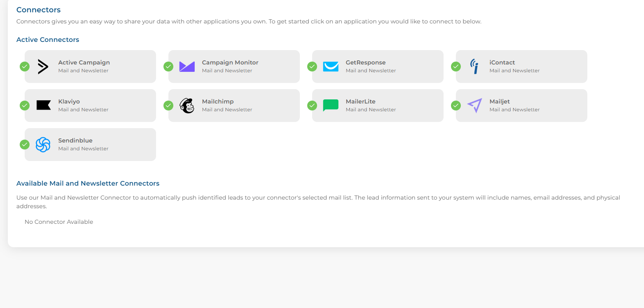This screenshot has width=644, height=308.
Task: Click 'Mail and Newsletter' under Mailjet
Action: pyautogui.click(x=515, y=110)
